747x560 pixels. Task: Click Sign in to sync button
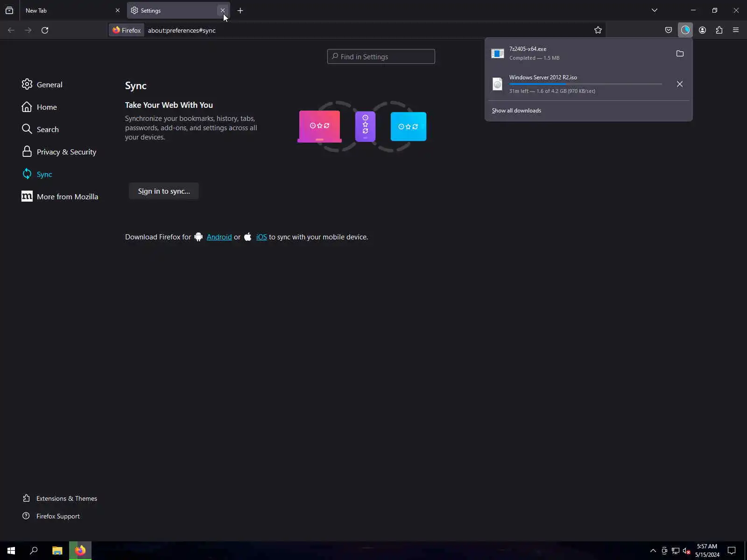tap(164, 191)
